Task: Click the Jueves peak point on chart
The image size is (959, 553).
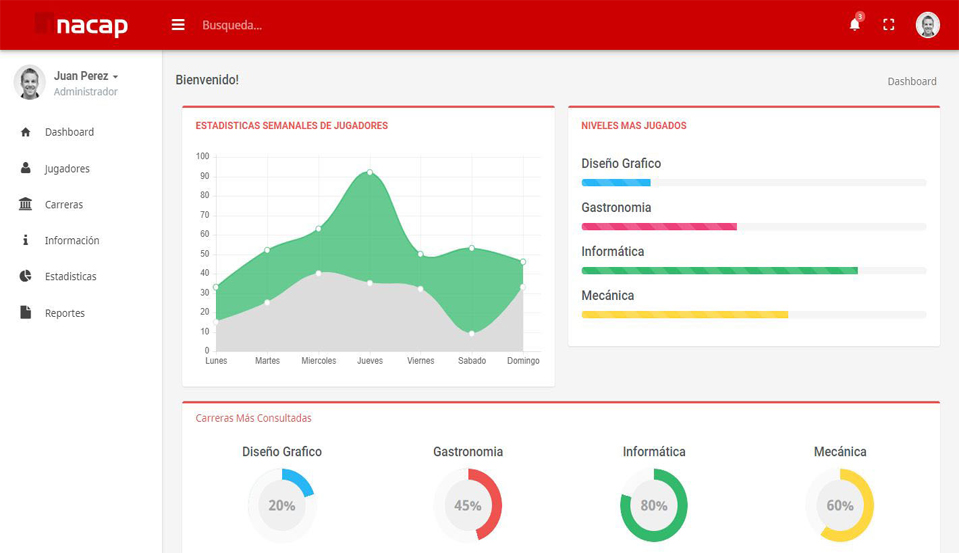Action: [370, 173]
